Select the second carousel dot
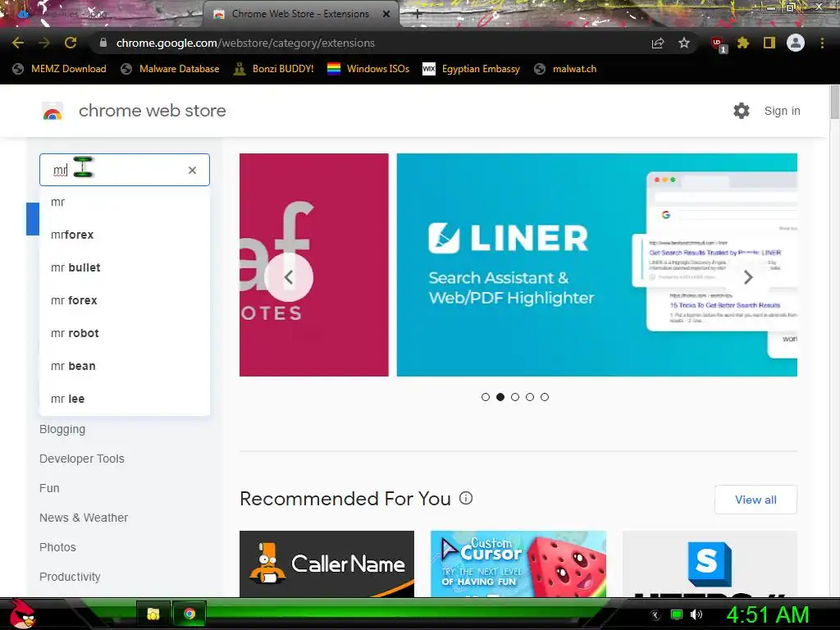This screenshot has height=630, width=840. tap(500, 397)
